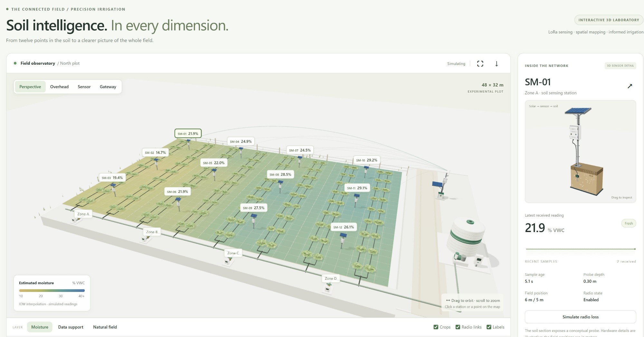This screenshot has width=644, height=337.
Task: Click the Interactive 3D Laboratory badge
Action: pyautogui.click(x=609, y=20)
